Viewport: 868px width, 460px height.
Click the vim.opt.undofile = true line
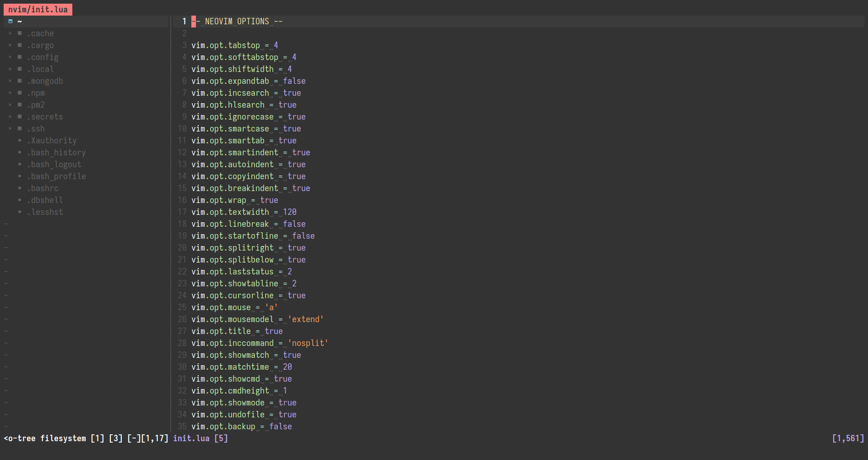(x=244, y=414)
